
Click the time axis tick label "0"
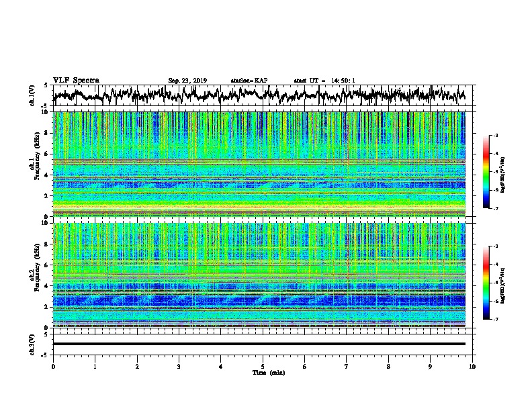click(53, 367)
